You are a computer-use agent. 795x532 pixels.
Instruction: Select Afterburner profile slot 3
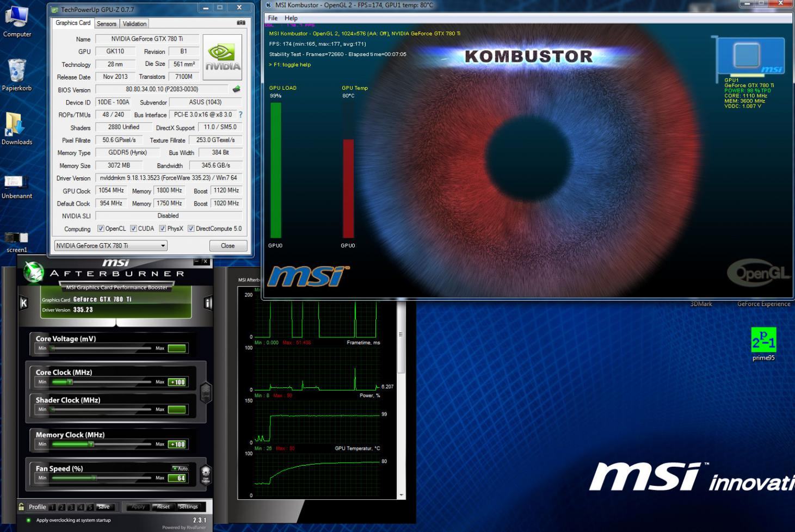tap(71, 507)
